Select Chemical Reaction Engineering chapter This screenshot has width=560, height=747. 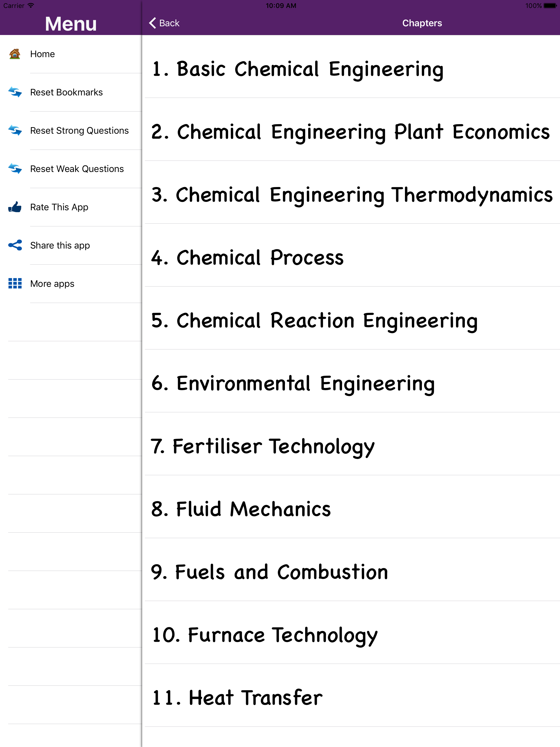314,320
